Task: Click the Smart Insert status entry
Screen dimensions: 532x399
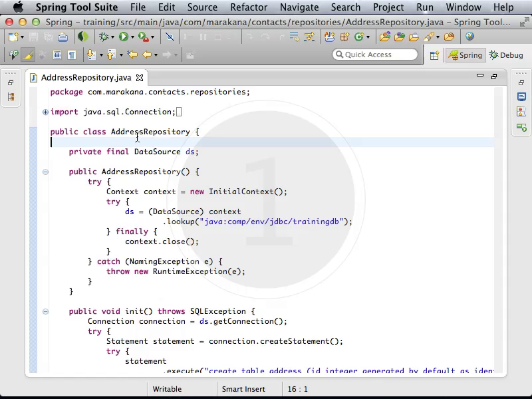Action: click(243, 389)
